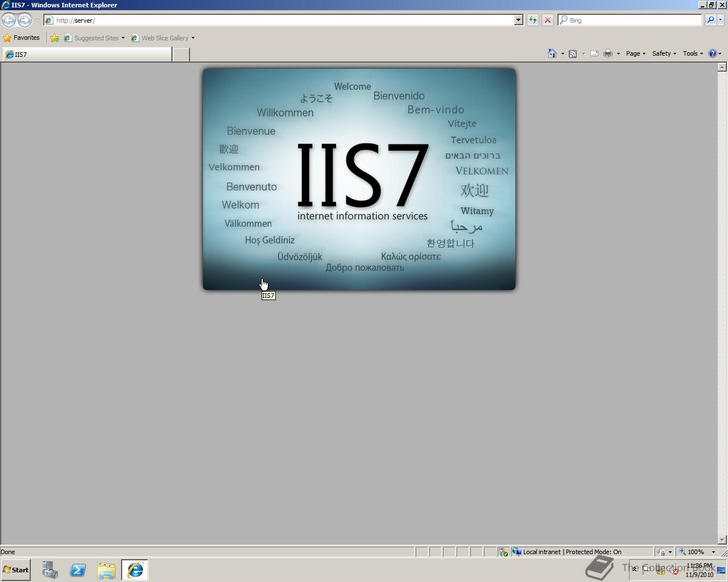This screenshot has width=728, height=582.
Task: Open the Tools menu
Action: 693,53
